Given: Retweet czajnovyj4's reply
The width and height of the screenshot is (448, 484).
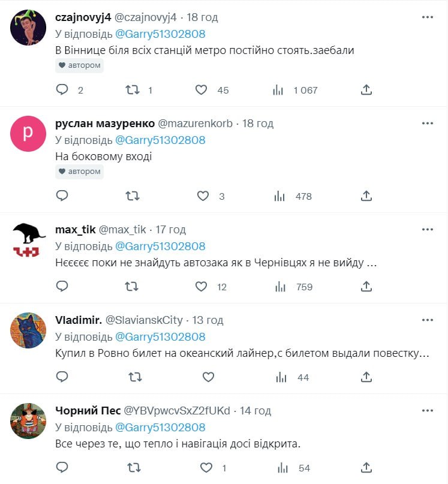Looking at the screenshot, I should 133,90.
